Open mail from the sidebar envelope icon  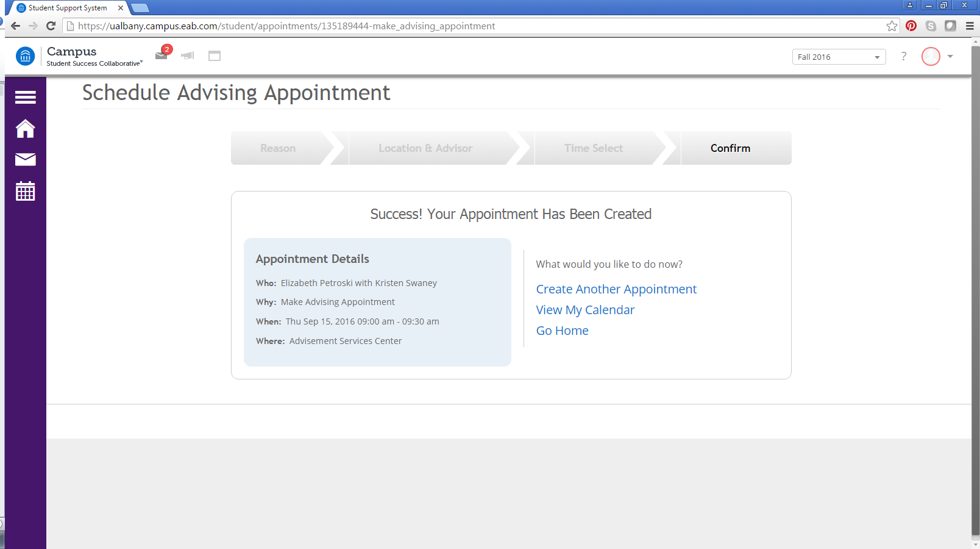[25, 160]
